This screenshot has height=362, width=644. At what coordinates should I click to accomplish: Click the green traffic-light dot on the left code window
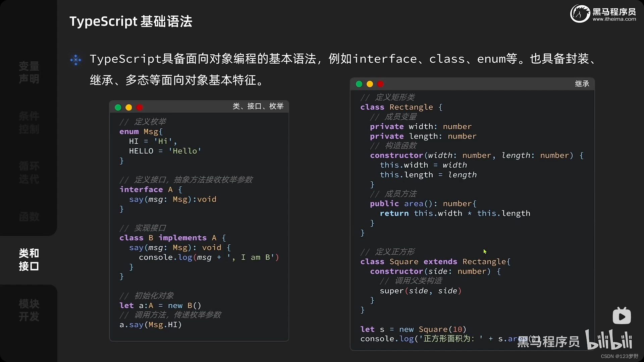[118, 107]
